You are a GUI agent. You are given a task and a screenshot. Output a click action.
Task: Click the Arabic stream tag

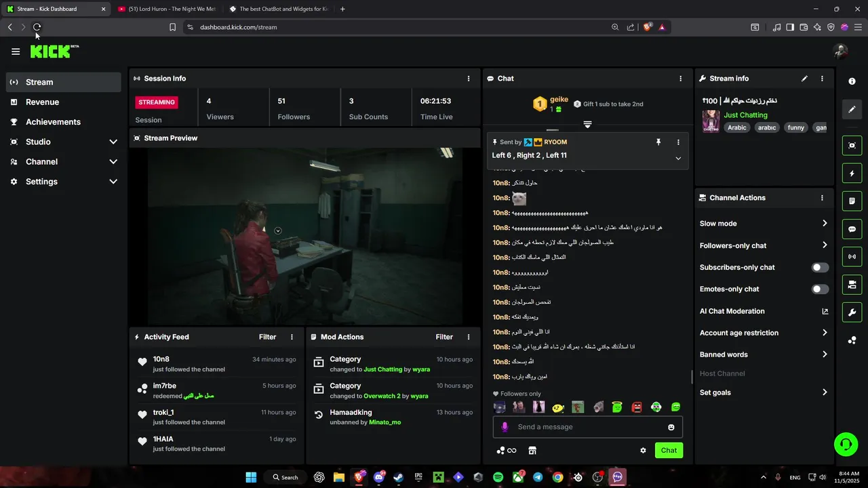[736, 127]
